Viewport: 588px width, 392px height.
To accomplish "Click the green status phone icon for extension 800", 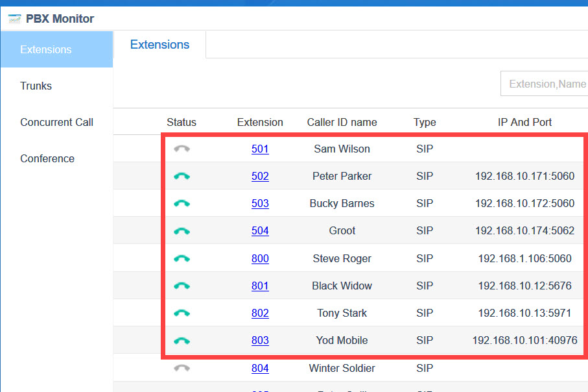I will point(182,258).
